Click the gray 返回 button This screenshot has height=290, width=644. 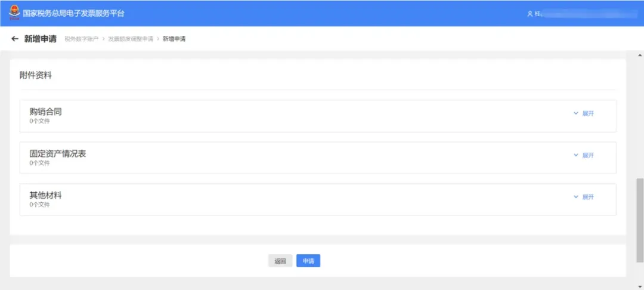pyautogui.click(x=280, y=261)
